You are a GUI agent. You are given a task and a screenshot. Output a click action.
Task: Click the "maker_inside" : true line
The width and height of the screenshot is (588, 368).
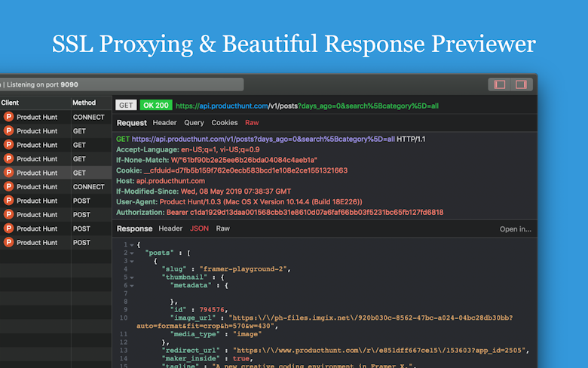(x=207, y=359)
